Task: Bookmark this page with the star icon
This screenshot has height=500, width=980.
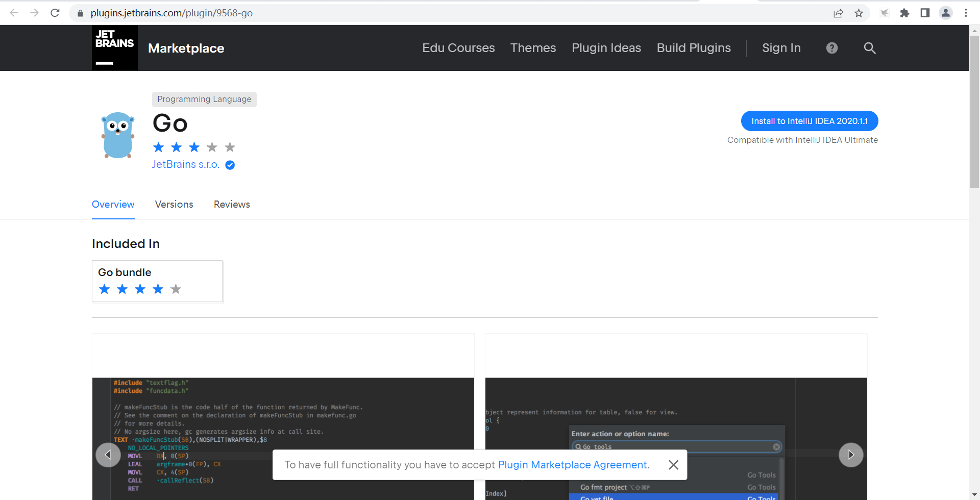Action: pyautogui.click(x=859, y=13)
